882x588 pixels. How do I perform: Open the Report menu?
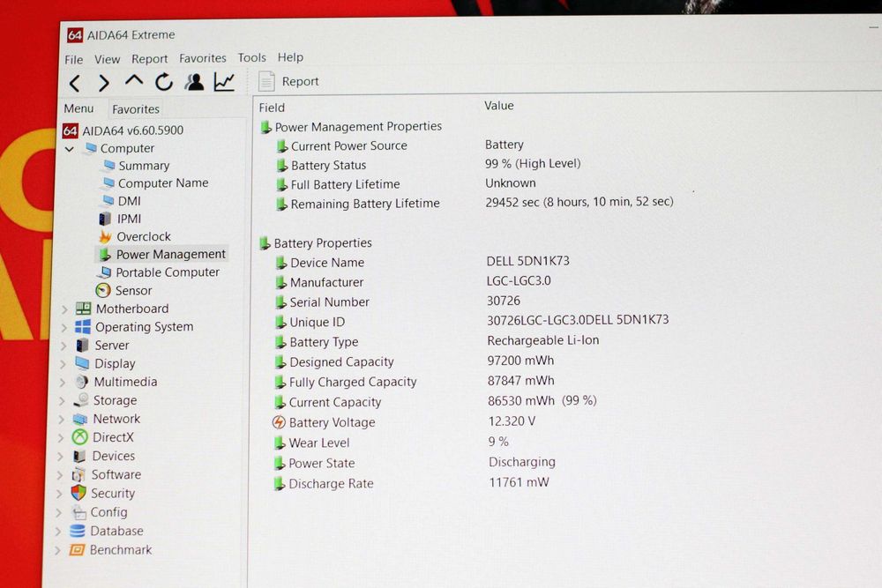(x=150, y=58)
